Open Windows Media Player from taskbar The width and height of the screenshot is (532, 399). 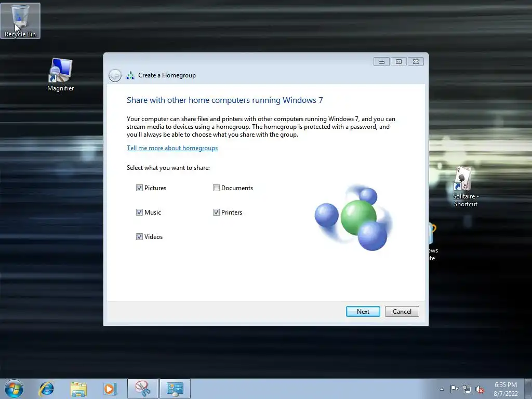(110, 389)
